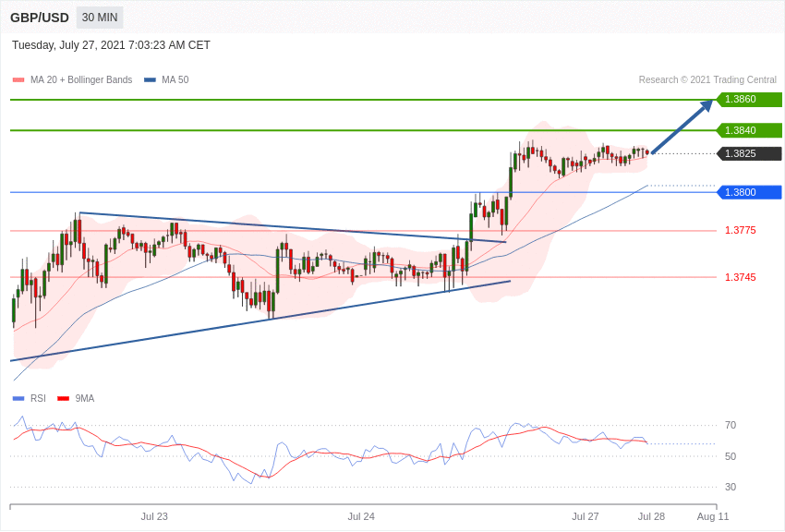
Task: Click the Aug 11 date marker
Action: [x=713, y=516]
